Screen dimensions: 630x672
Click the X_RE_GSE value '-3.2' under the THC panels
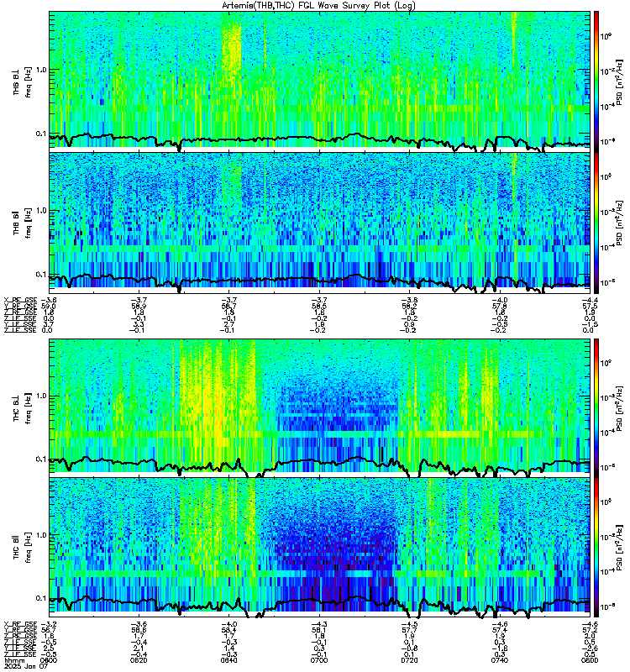[49, 624]
